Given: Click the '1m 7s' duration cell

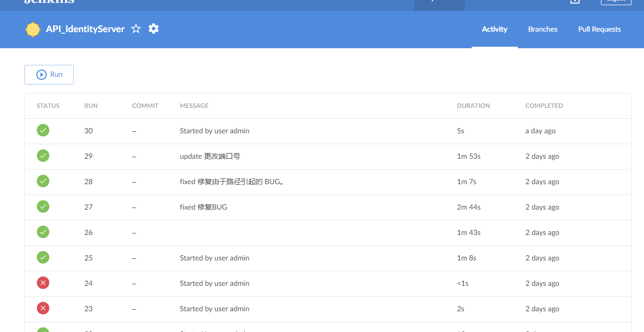Looking at the screenshot, I should (x=467, y=182).
